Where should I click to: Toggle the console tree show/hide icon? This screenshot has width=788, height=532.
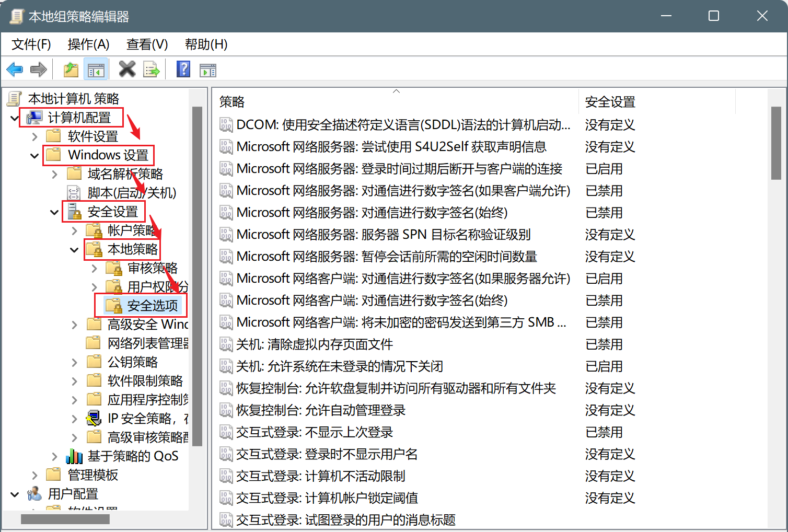click(x=96, y=69)
